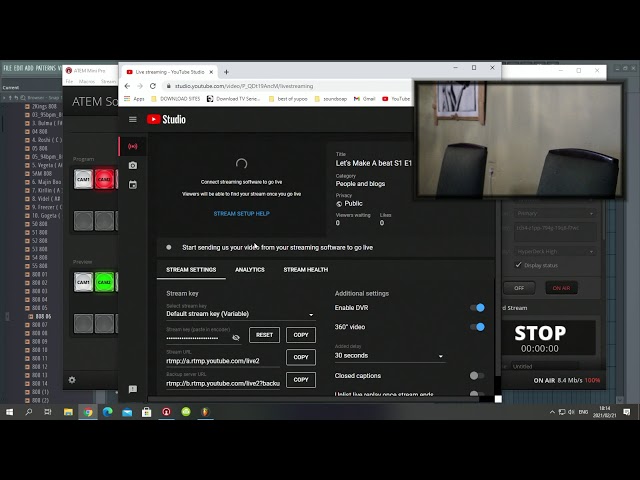Copy the Backup server URL

301,380
